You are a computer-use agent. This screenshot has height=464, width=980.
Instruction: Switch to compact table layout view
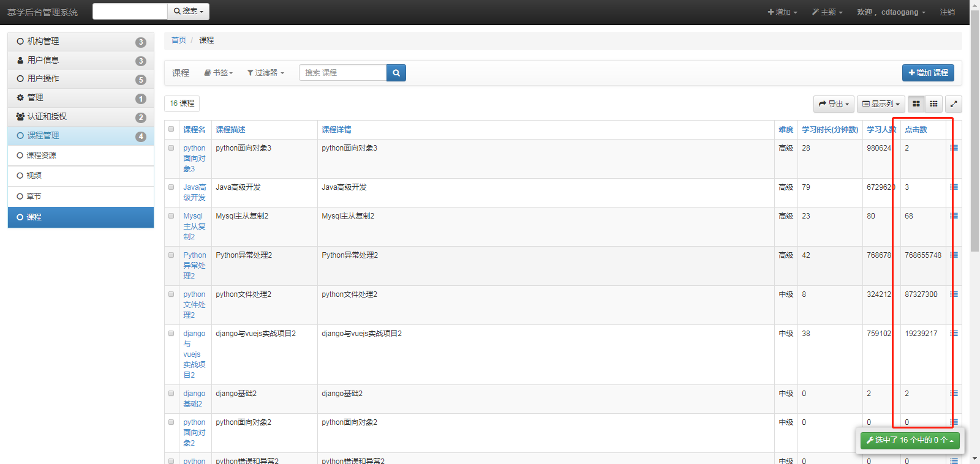[933, 104]
